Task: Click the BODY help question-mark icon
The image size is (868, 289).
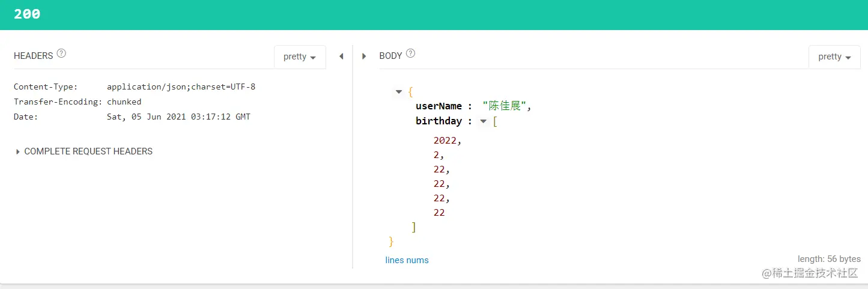Action: (x=411, y=53)
